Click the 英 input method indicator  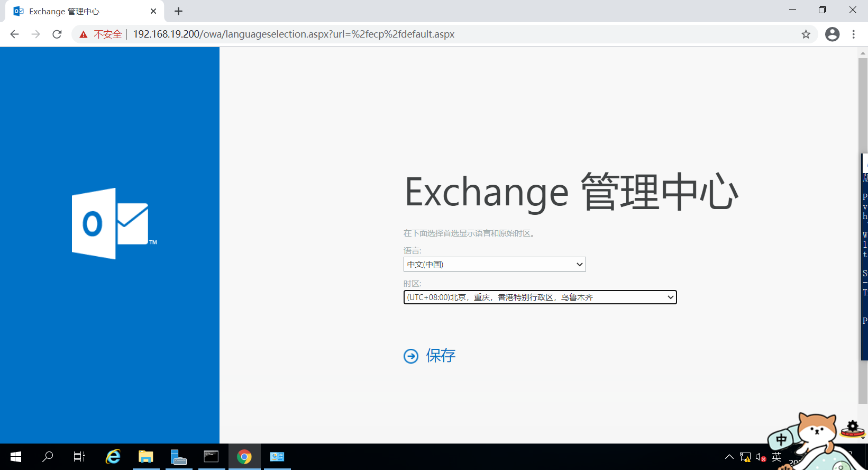776,457
